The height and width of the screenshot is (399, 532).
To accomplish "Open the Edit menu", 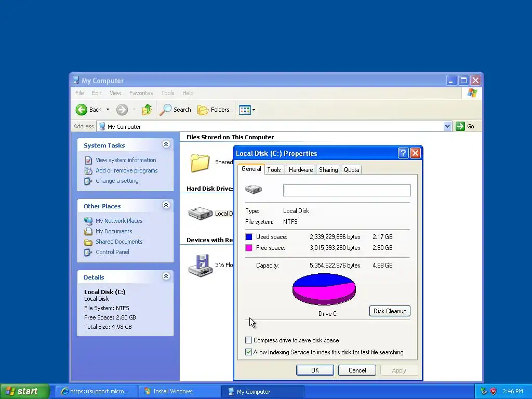I will [x=96, y=93].
